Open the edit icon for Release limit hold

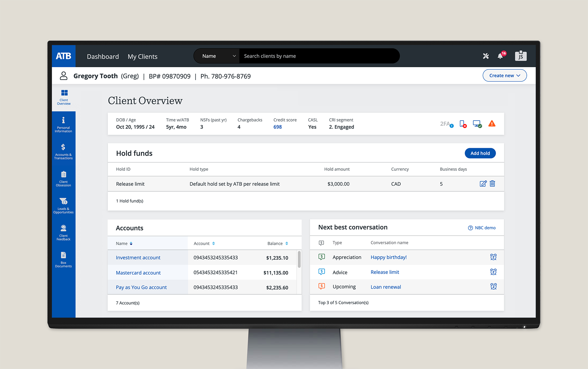point(483,184)
